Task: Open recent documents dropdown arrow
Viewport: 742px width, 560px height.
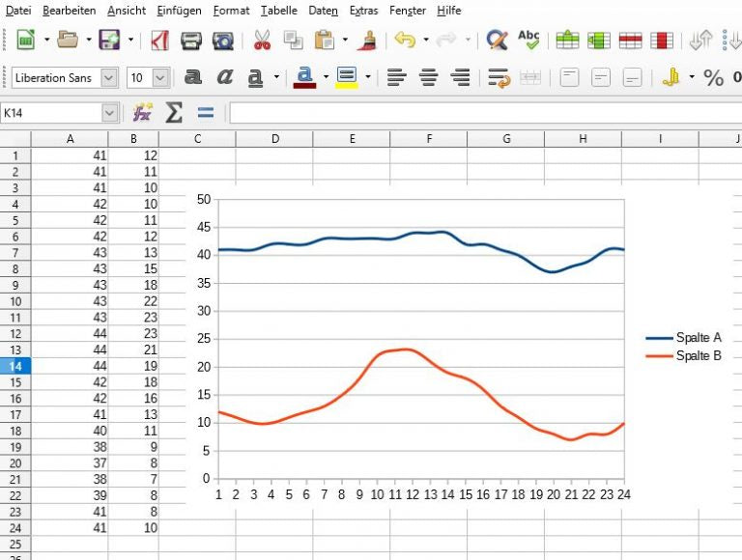Action: [x=89, y=41]
